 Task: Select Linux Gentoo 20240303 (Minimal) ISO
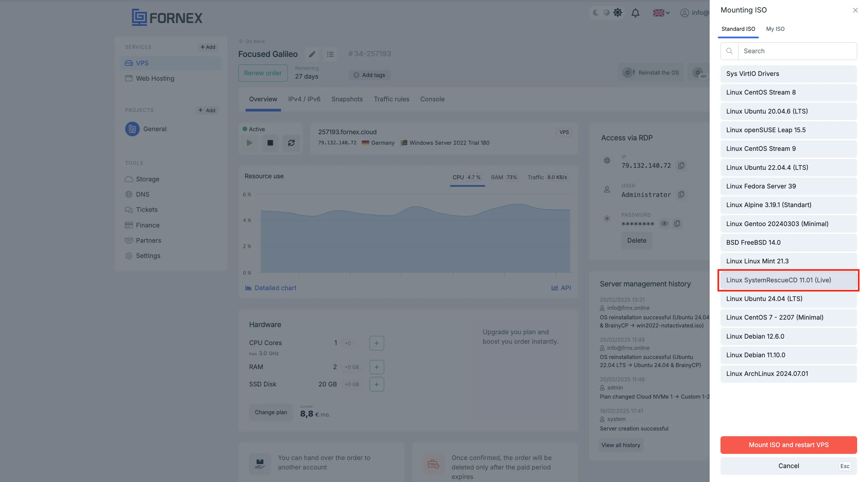click(x=789, y=224)
